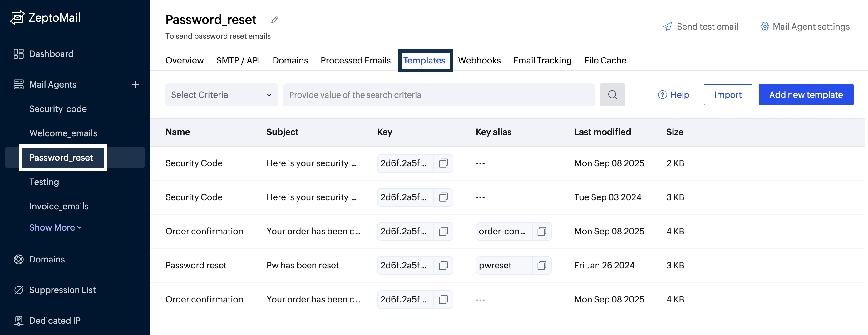Click Add new template button
Screen dimensions: 868x335
tap(805, 95)
